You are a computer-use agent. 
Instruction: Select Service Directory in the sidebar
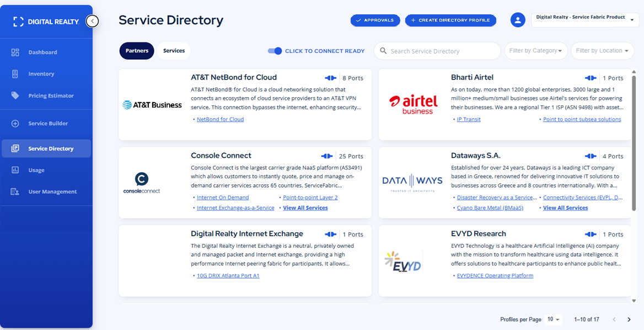[46, 148]
